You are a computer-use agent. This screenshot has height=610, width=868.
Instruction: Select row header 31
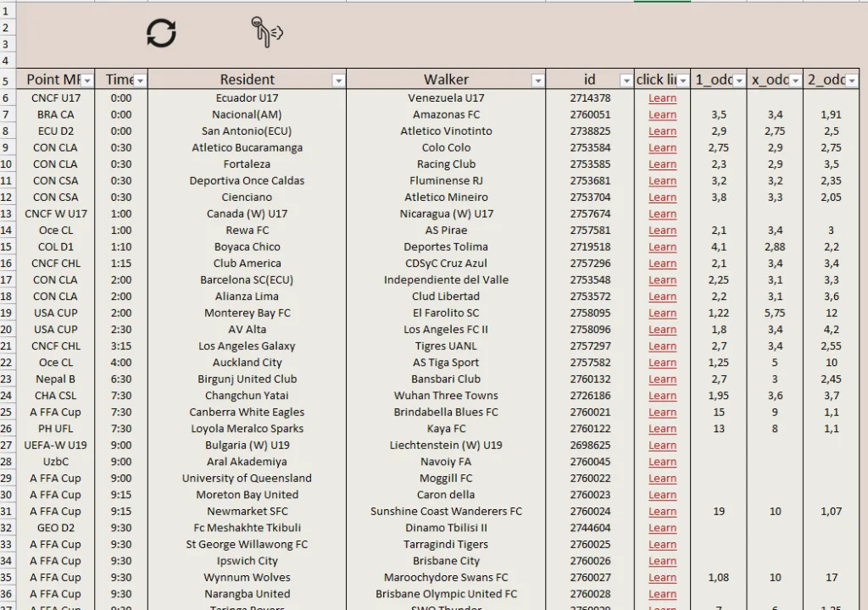[7, 512]
